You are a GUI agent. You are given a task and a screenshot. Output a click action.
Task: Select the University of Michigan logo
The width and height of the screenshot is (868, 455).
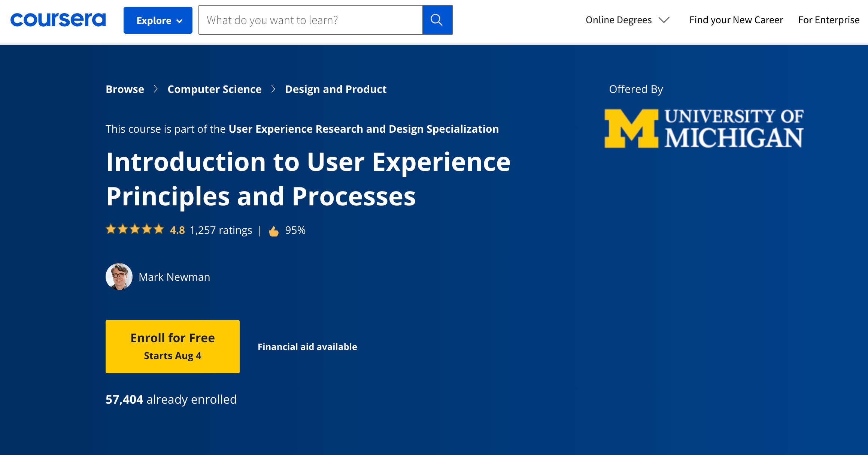(704, 129)
